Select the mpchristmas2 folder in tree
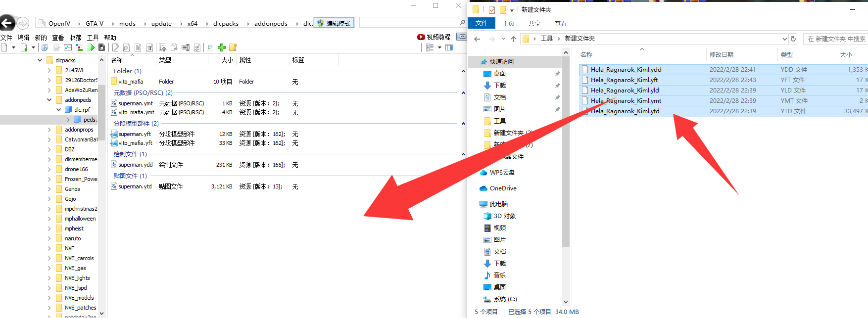 (x=81, y=209)
